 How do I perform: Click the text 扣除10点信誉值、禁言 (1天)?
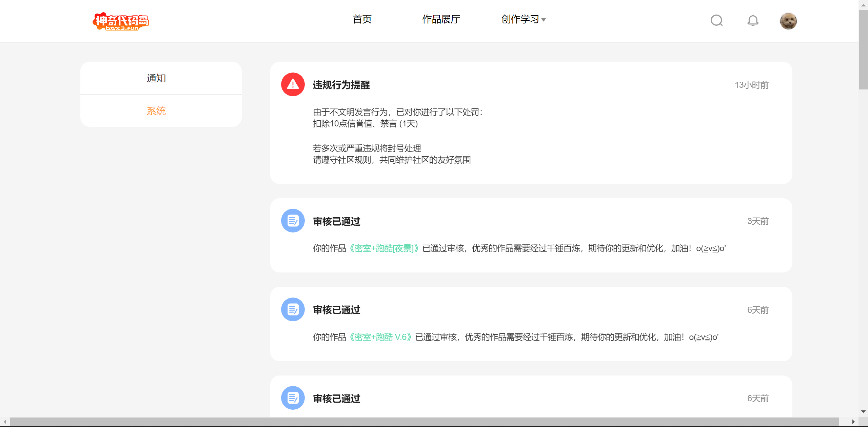(365, 124)
